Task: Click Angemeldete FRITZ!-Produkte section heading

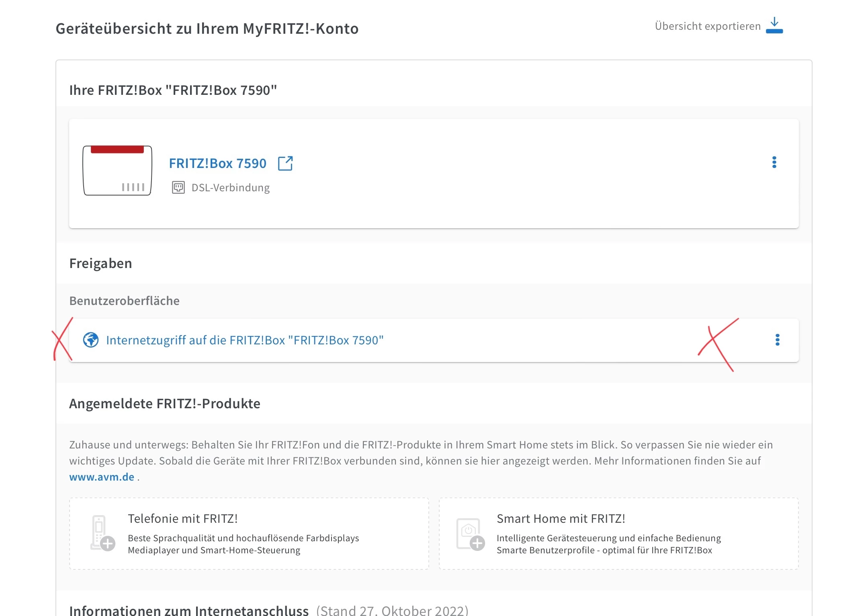Action: (x=164, y=403)
